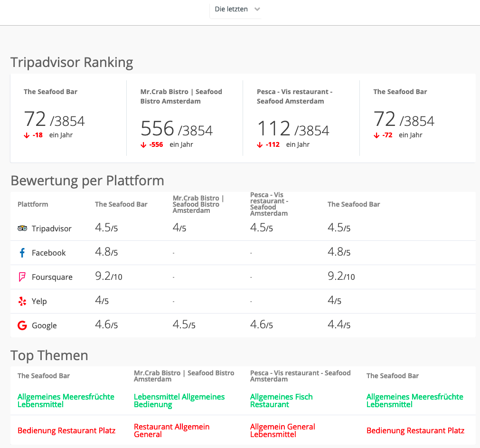The image size is (480, 448).
Task: Click the 'Top Themen' heading
Action: pos(49,355)
